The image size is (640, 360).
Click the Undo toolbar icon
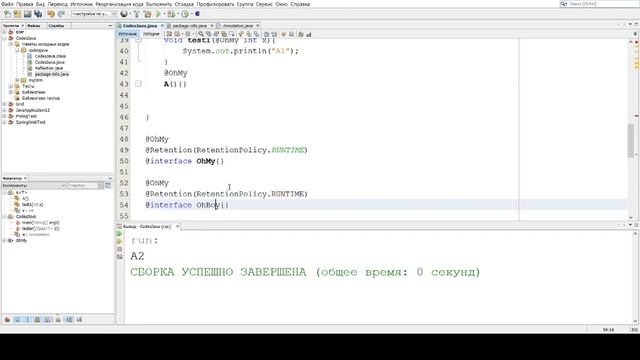[x=51, y=14]
